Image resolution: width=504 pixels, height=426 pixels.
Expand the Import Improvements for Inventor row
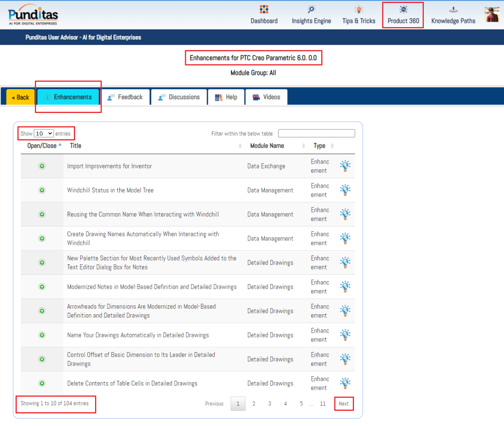(42, 166)
